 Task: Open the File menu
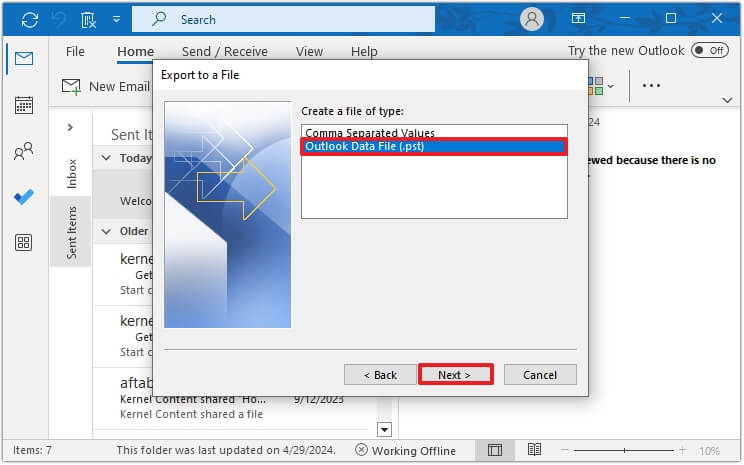pos(75,51)
